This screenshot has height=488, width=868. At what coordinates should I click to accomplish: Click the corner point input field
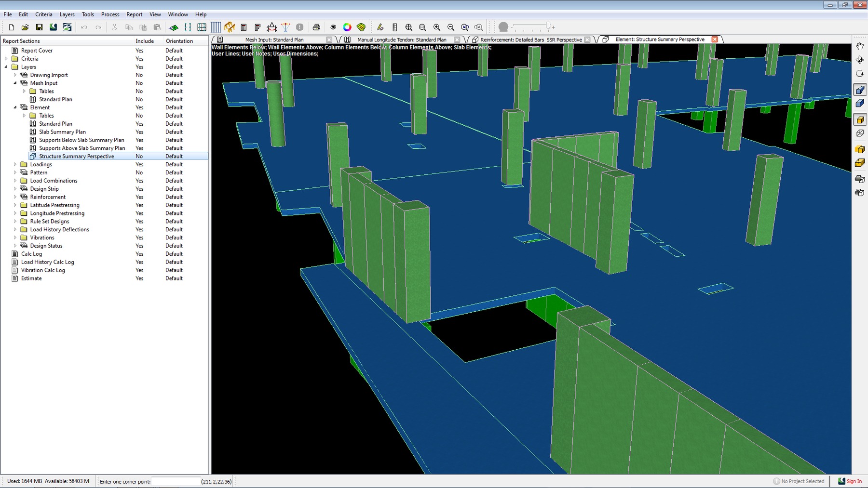(175, 481)
